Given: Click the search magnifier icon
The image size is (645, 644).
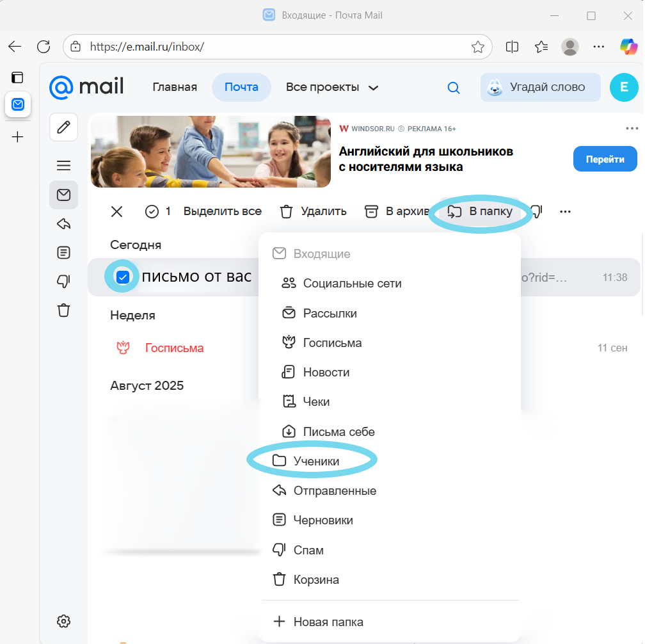Looking at the screenshot, I should tap(454, 88).
